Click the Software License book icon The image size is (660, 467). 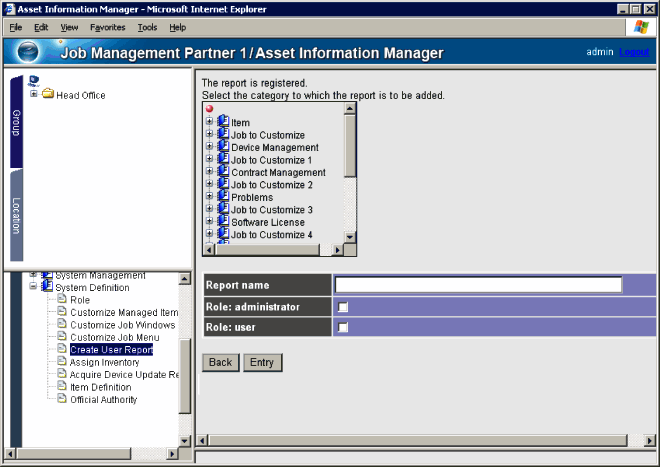click(223, 221)
